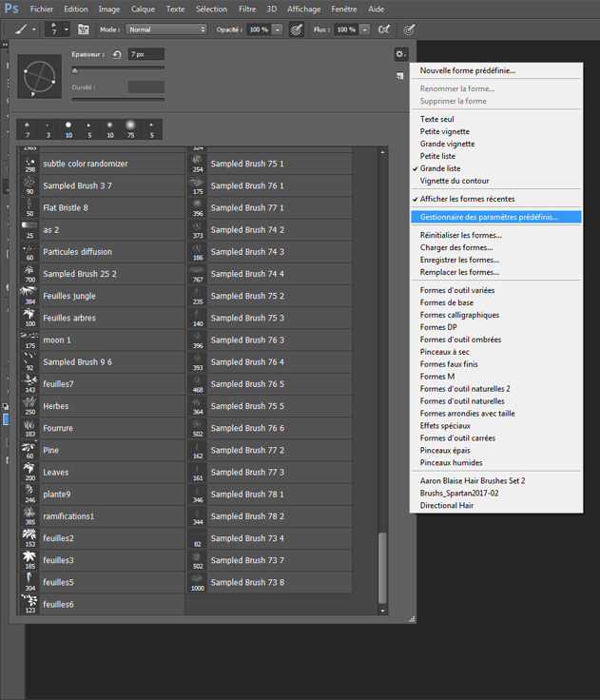Reset brush size with circular arrow icon
This screenshot has width=600, height=700.
click(x=117, y=54)
